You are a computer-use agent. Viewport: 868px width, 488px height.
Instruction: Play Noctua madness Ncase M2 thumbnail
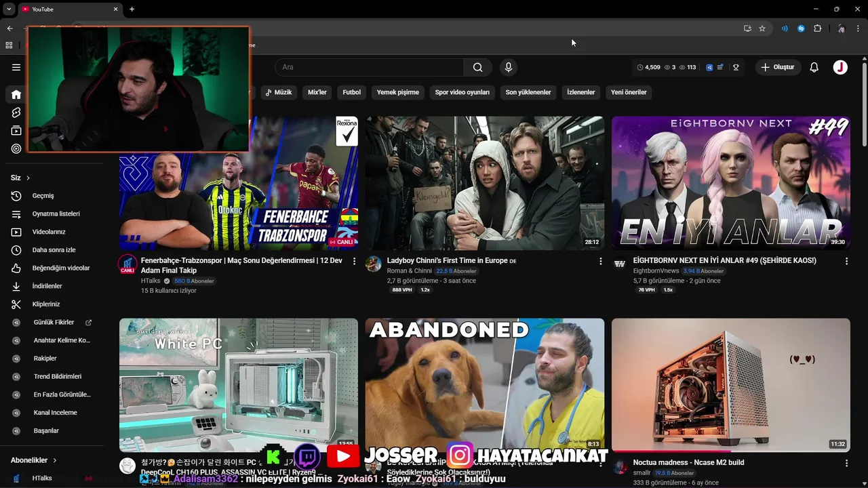[x=731, y=385]
